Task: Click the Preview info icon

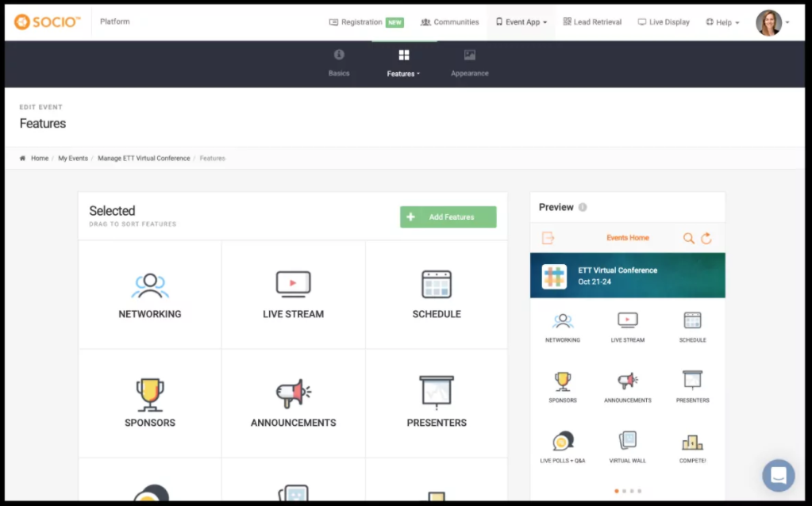Action: (583, 208)
